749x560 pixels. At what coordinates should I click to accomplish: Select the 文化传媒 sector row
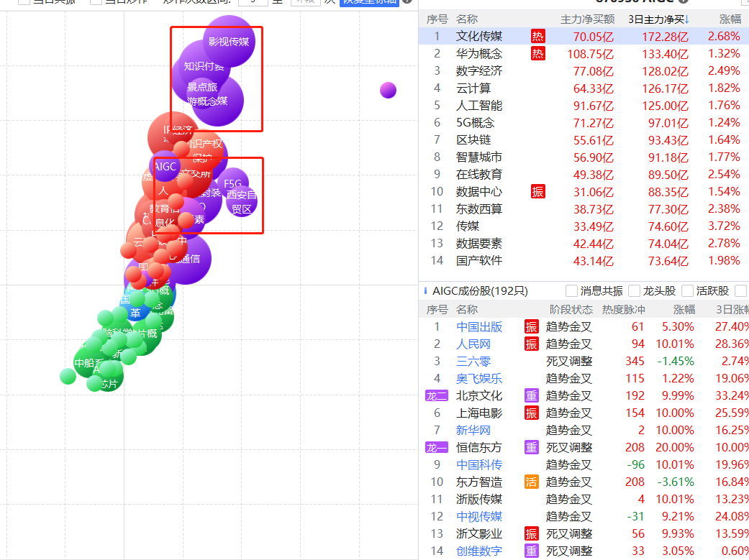[x=584, y=36]
